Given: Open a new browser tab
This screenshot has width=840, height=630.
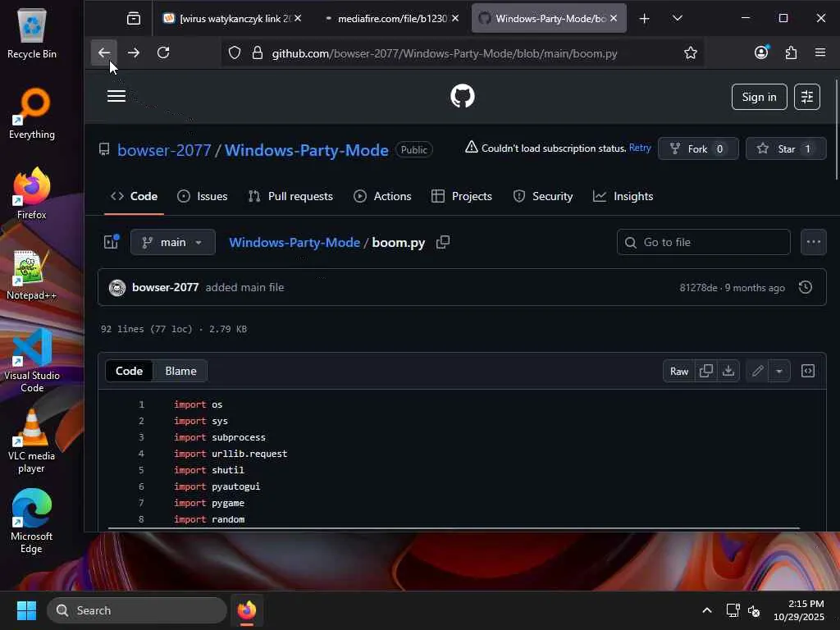Looking at the screenshot, I should 645,19.
